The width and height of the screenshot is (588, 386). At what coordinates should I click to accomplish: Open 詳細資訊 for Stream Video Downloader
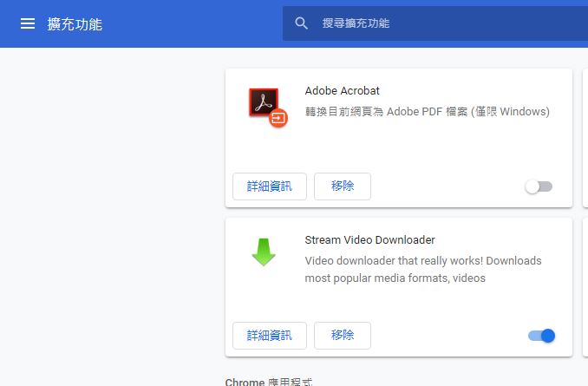pos(270,336)
